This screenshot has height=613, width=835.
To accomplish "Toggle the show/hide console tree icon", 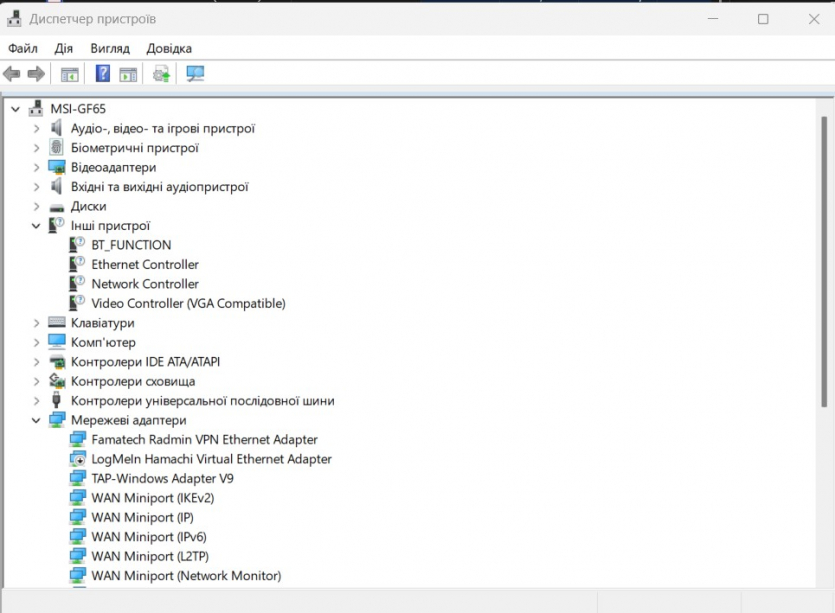I will click(x=69, y=74).
